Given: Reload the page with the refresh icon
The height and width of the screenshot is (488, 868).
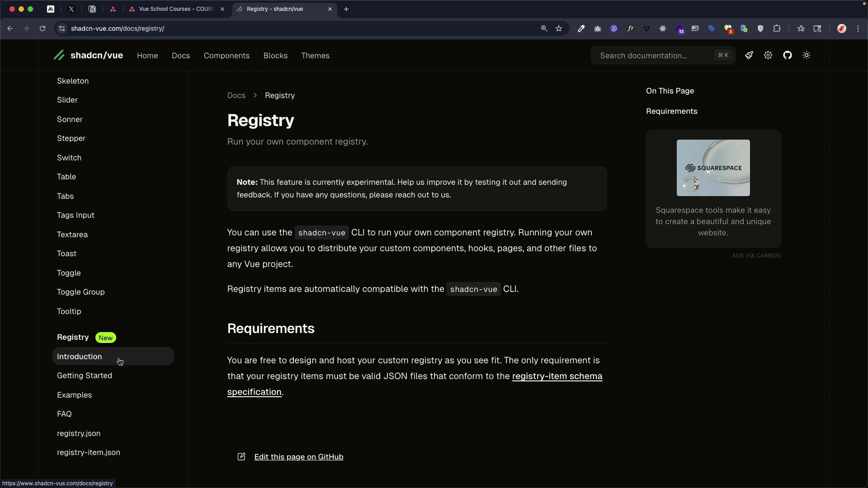Looking at the screenshot, I should (x=42, y=28).
